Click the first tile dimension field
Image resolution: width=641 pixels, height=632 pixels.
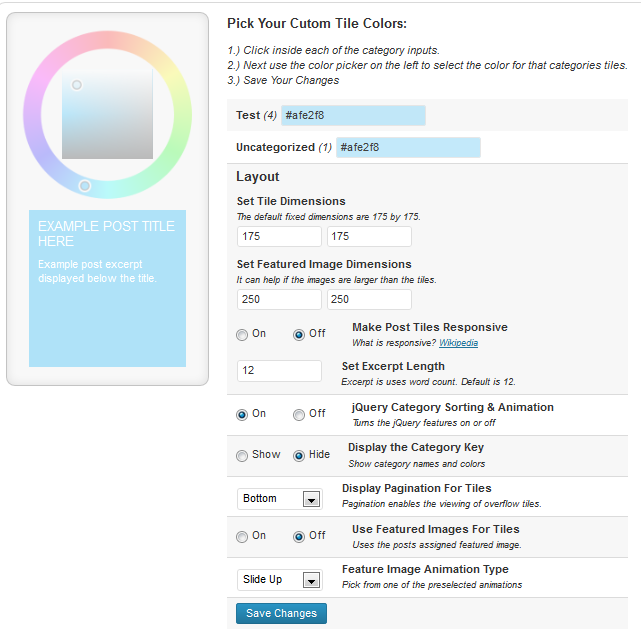[279, 236]
